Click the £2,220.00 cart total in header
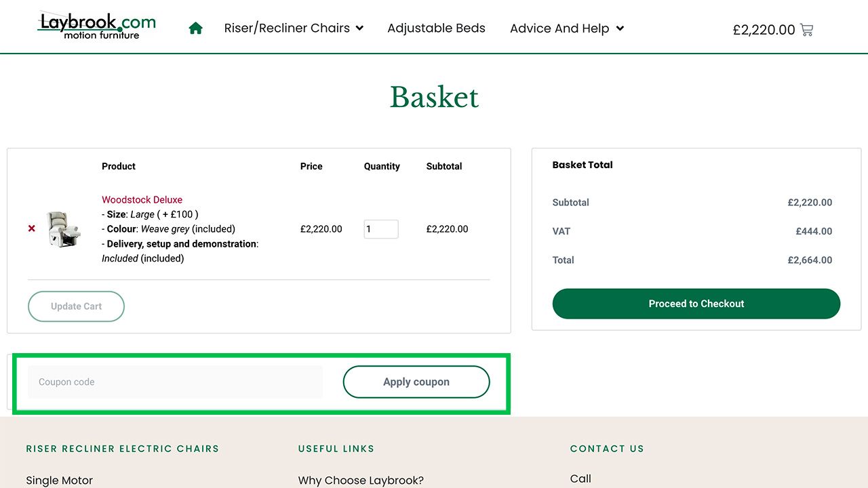 coord(764,30)
